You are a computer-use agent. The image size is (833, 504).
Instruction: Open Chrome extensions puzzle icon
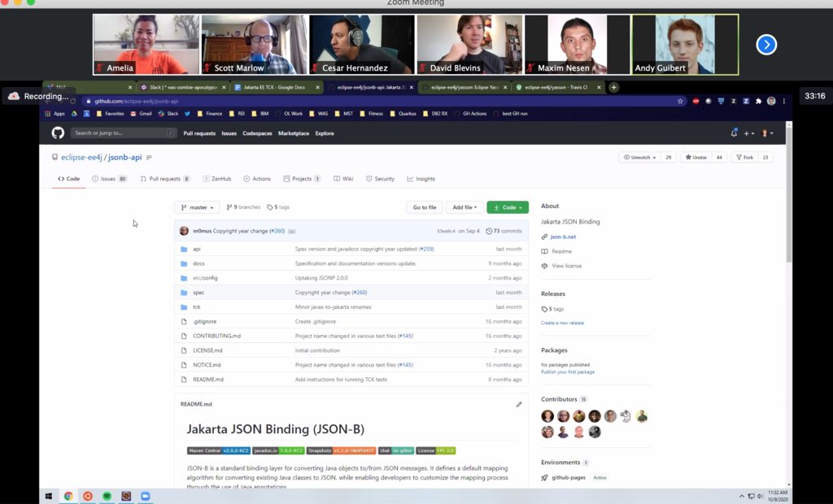click(758, 101)
